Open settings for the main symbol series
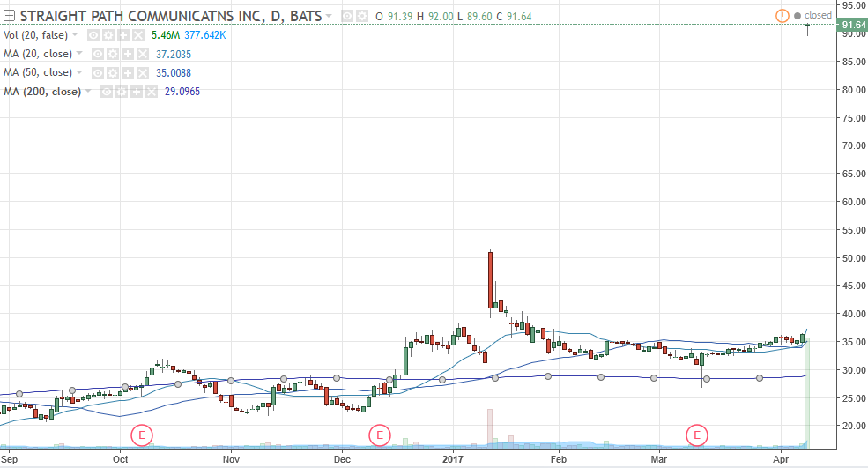Viewport: 868px width, 468px height. pos(361,16)
